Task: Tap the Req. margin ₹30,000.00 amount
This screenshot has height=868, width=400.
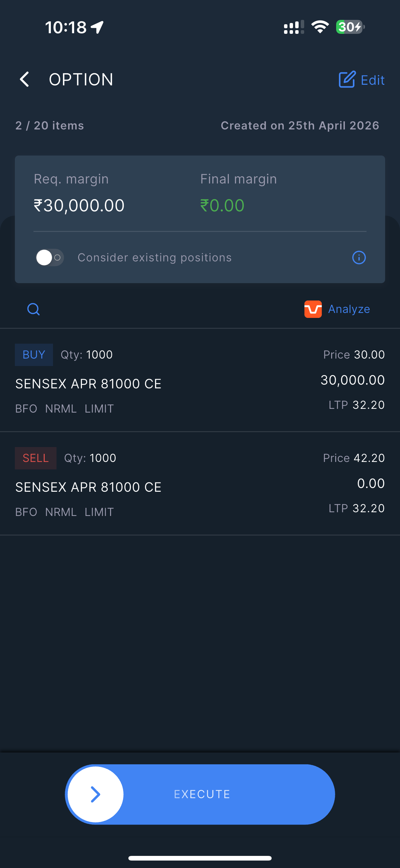Action: click(x=79, y=206)
